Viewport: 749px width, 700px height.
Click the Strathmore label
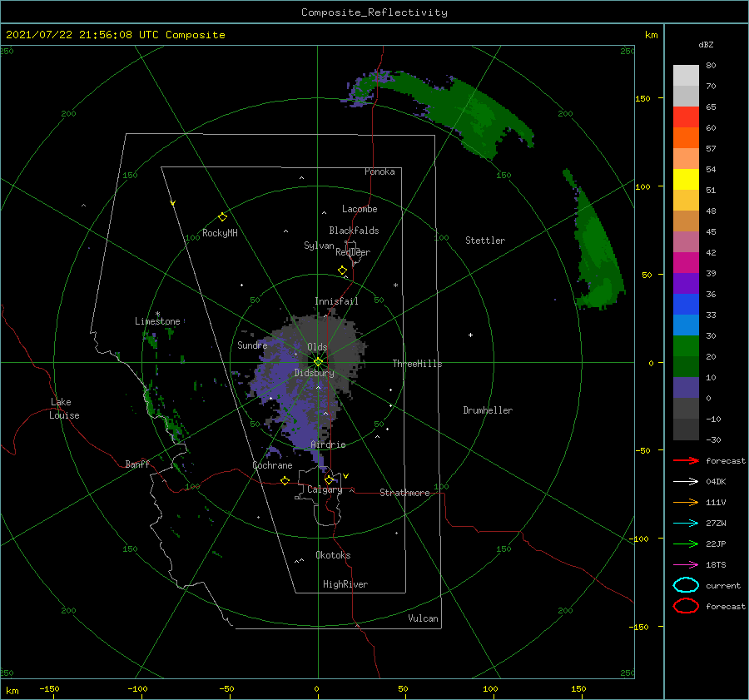click(404, 493)
